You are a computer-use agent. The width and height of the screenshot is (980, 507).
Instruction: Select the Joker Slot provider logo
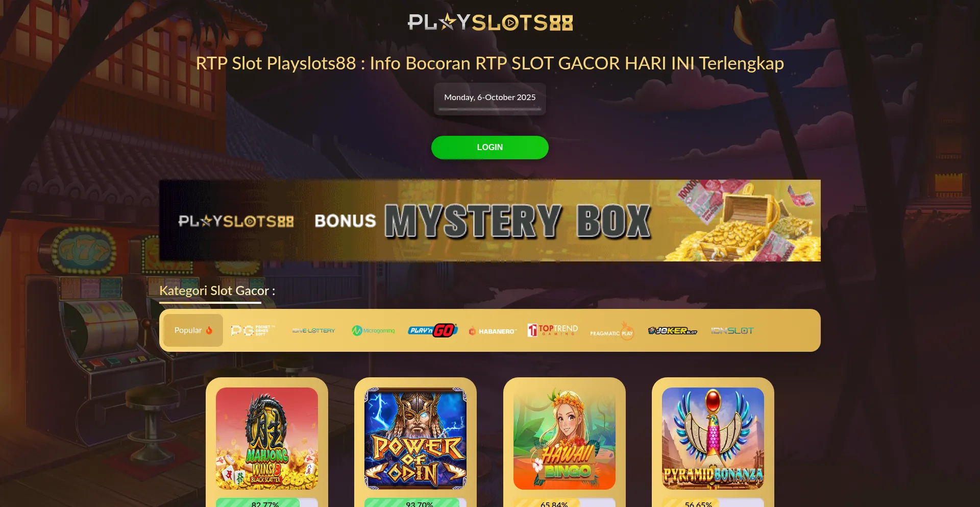tap(672, 331)
